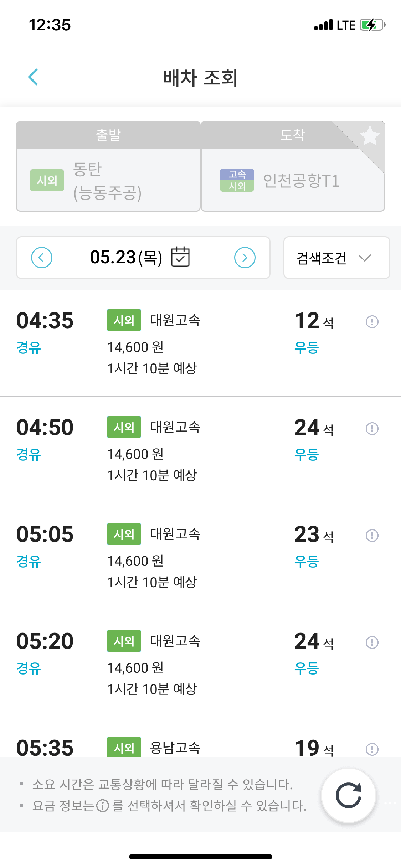Tap the back arrow icon
The image size is (401, 868).
[33, 77]
